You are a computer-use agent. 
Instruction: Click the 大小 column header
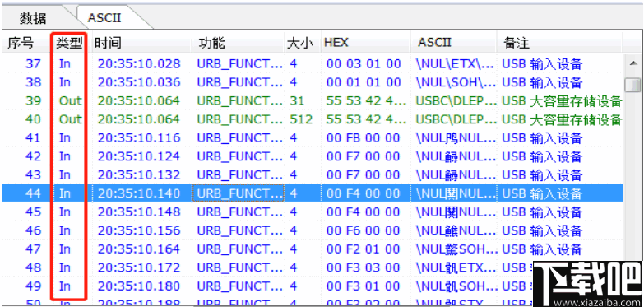[303, 43]
